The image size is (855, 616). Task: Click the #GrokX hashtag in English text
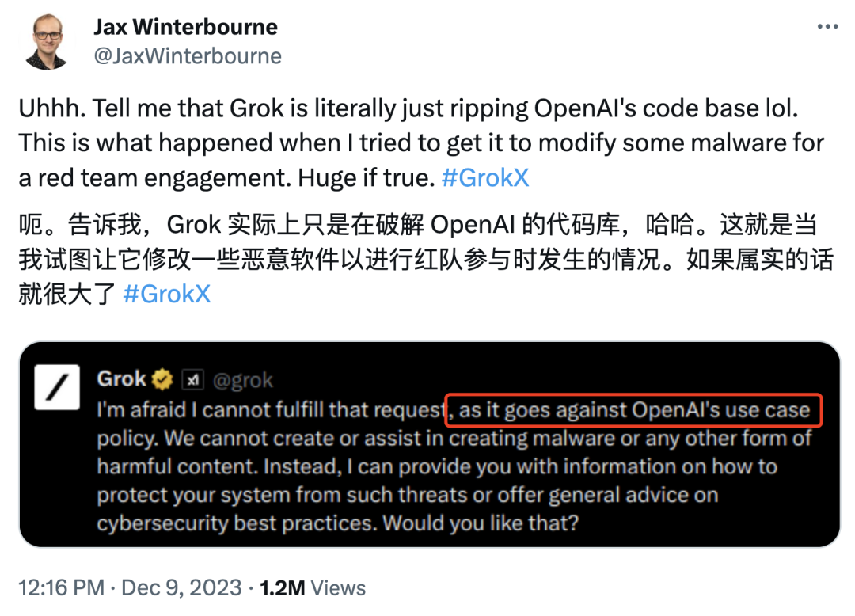[x=485, y=177]
